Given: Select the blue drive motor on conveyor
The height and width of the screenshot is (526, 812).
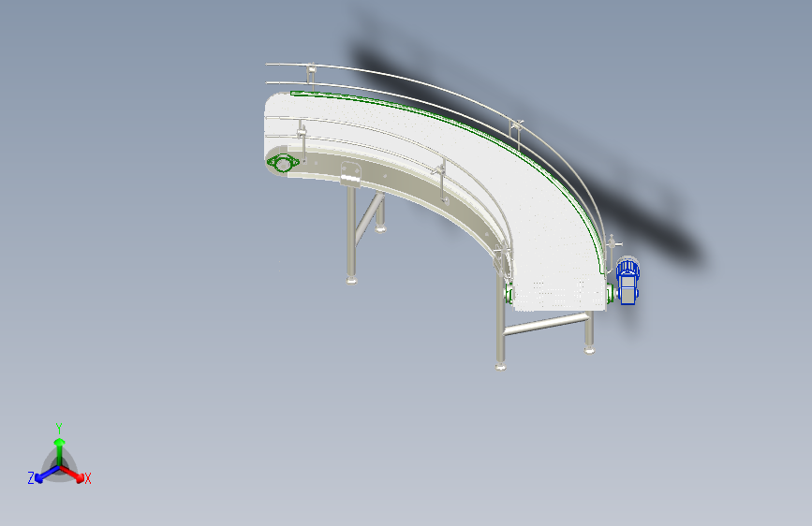Looking at the screenshot, I should (x=627, y=281).
